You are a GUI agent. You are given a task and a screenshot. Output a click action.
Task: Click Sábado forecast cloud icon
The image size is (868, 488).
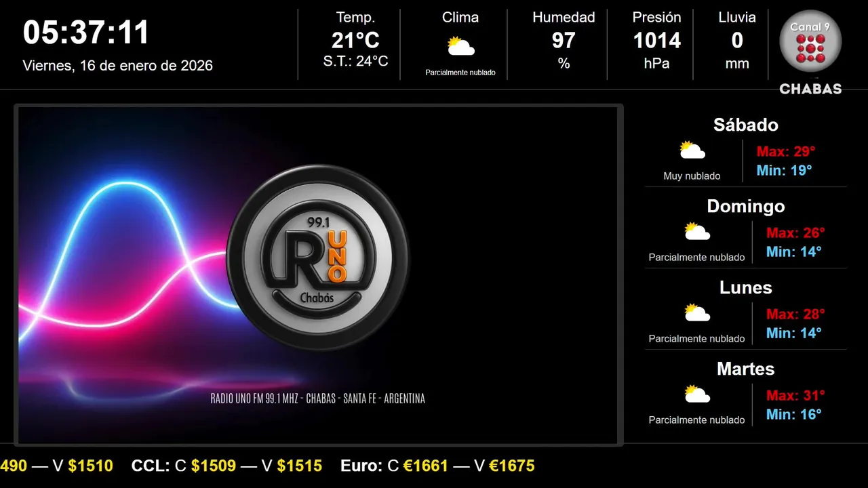click(692, 150)
